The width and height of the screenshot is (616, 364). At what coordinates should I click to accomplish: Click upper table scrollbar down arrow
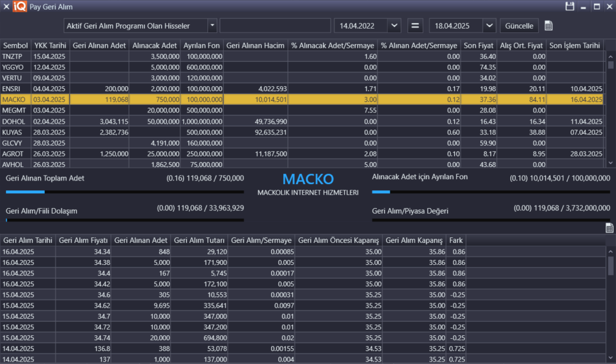click(610, 163)
